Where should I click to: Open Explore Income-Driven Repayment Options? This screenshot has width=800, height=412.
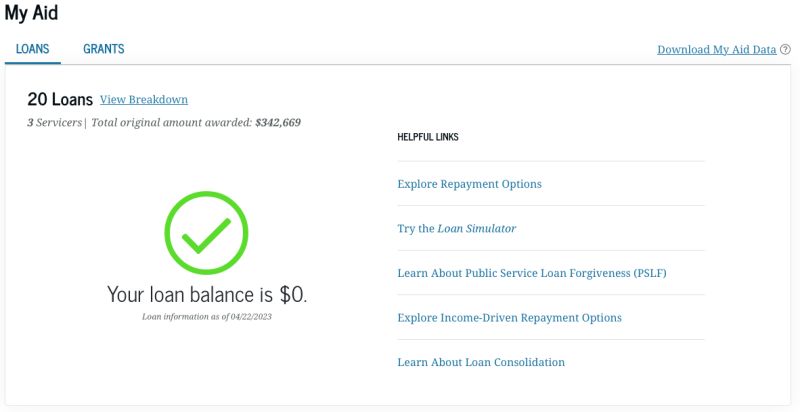pos(509,318)
